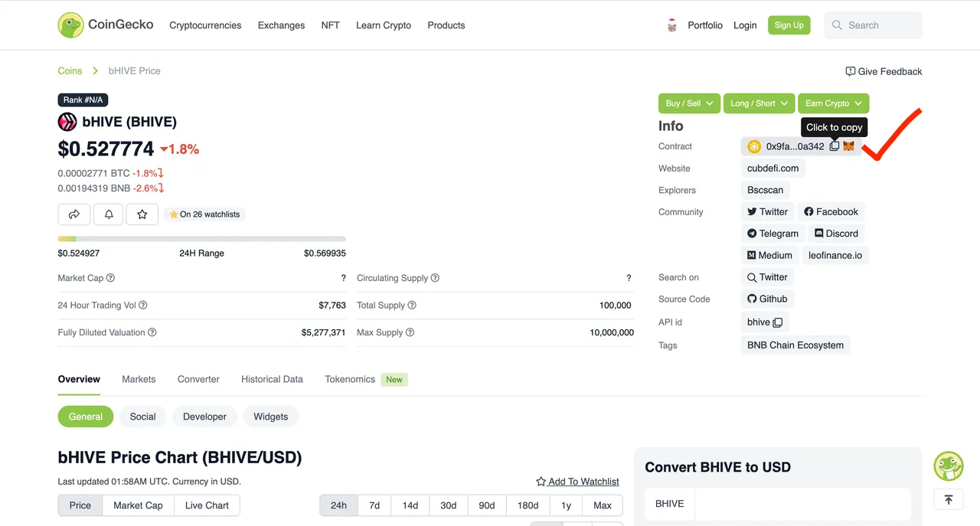980x526 pixels.
Task: Click the back-to-top arrow button
Action: 949,499
